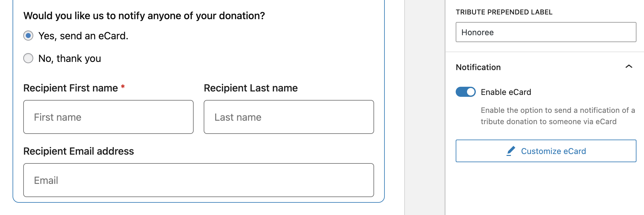
Task: Click the pencil icon on Customize eCard button
Action: tap(511, 151)
